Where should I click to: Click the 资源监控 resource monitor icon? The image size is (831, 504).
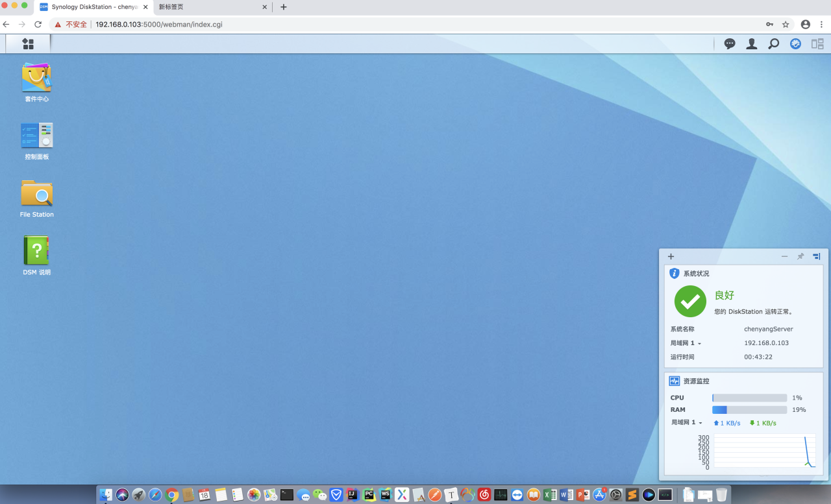pos(675,381)
